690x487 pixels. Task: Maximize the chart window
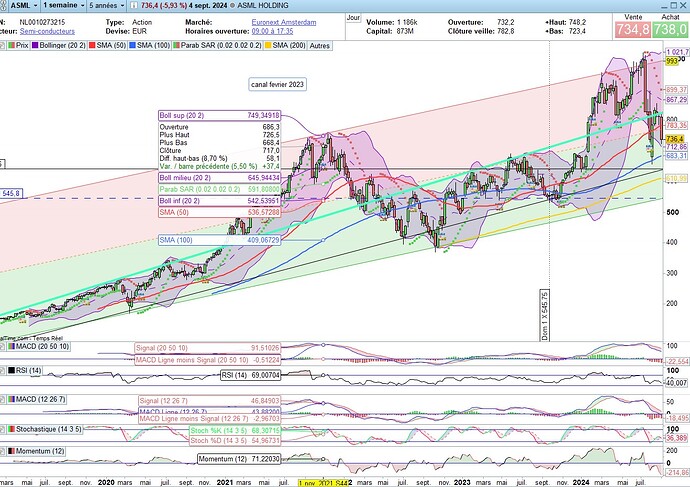(x=674, y=5)
